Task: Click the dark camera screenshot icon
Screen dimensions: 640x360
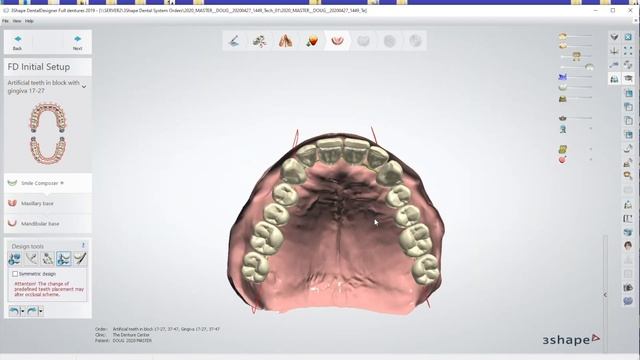Action: coord(628,288)
